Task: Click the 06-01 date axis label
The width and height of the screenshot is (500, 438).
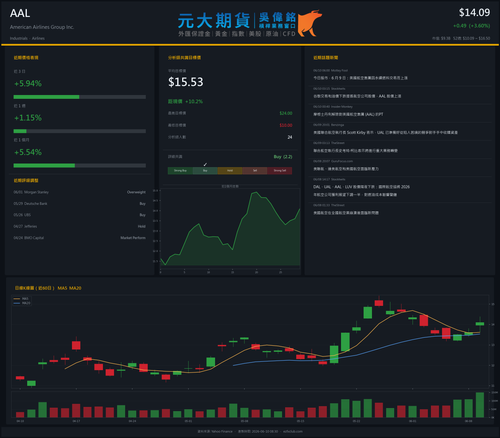Action: click(x=412, y=421)
